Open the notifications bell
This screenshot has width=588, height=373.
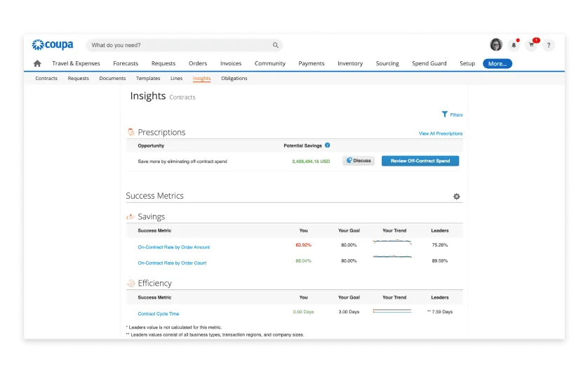(x=514, y=45)
